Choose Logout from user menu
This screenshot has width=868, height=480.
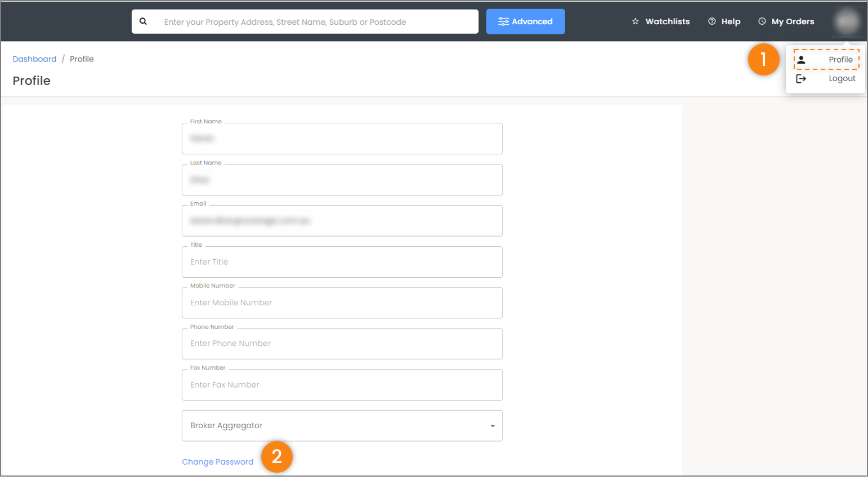click(826, 78)
